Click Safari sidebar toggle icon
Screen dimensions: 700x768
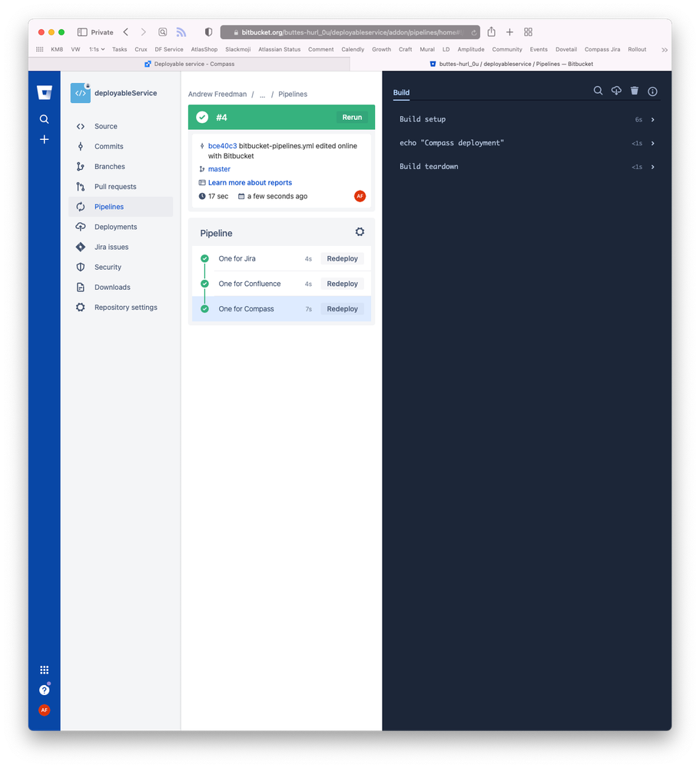[82, 32]
